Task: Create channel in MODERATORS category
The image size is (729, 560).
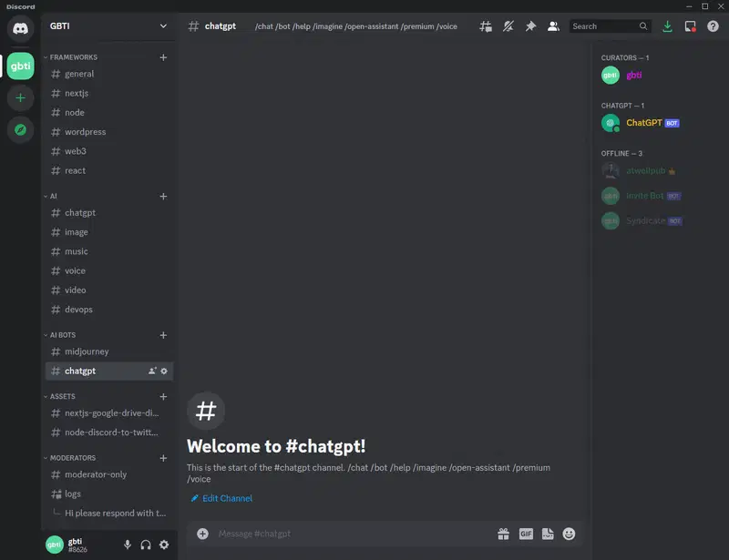Action: click(163, 459)
